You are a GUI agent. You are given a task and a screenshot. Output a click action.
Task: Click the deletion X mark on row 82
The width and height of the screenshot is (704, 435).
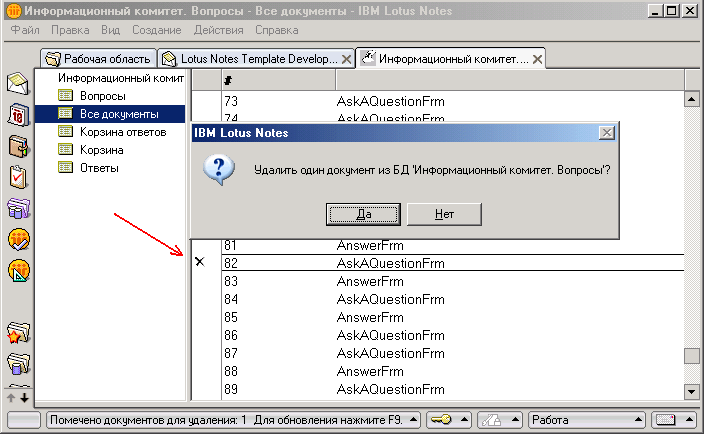[200, 262]
